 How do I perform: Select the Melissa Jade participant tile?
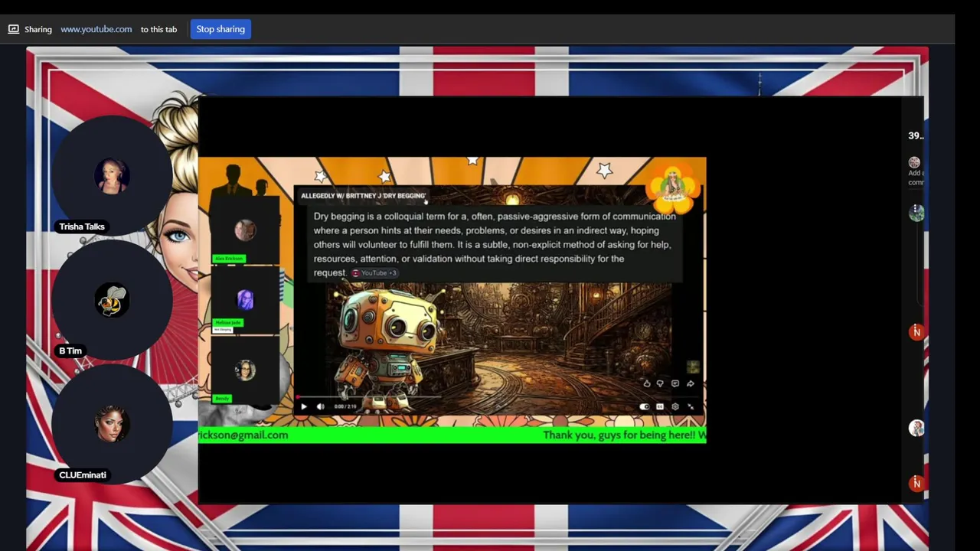(x=245, y=300)
